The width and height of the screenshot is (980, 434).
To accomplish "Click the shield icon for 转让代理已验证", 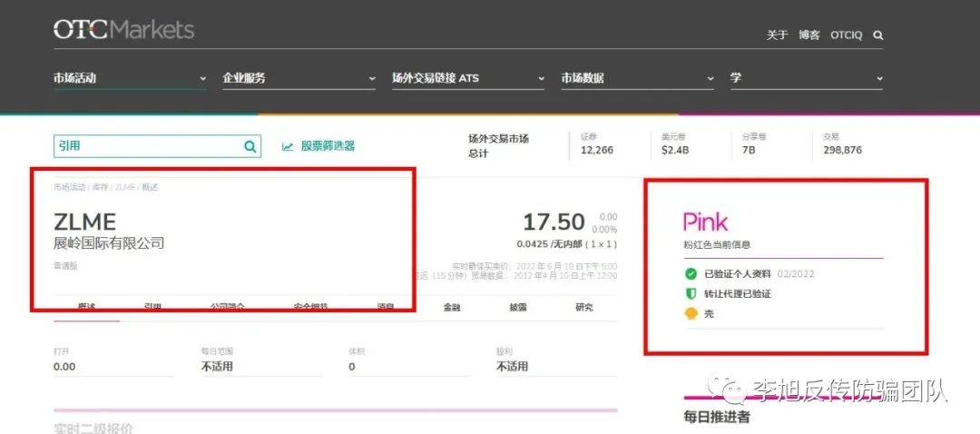I will [691, 293].
